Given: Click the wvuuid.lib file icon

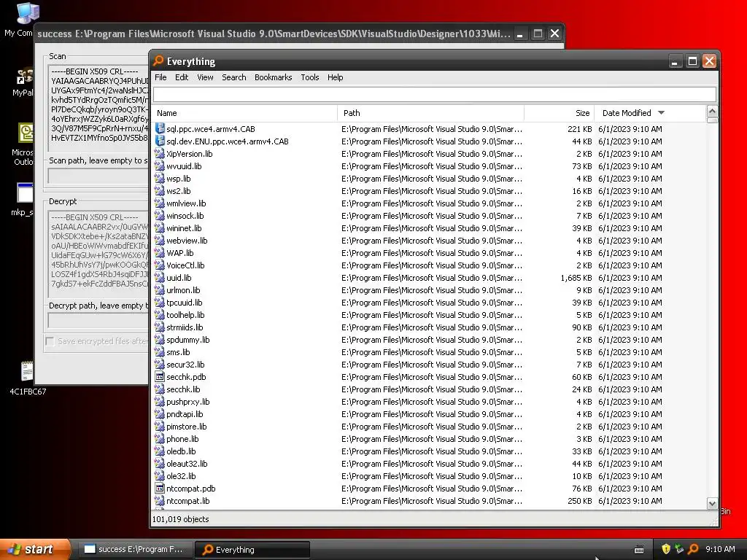Looking at the screenshot, I should 160,166.
